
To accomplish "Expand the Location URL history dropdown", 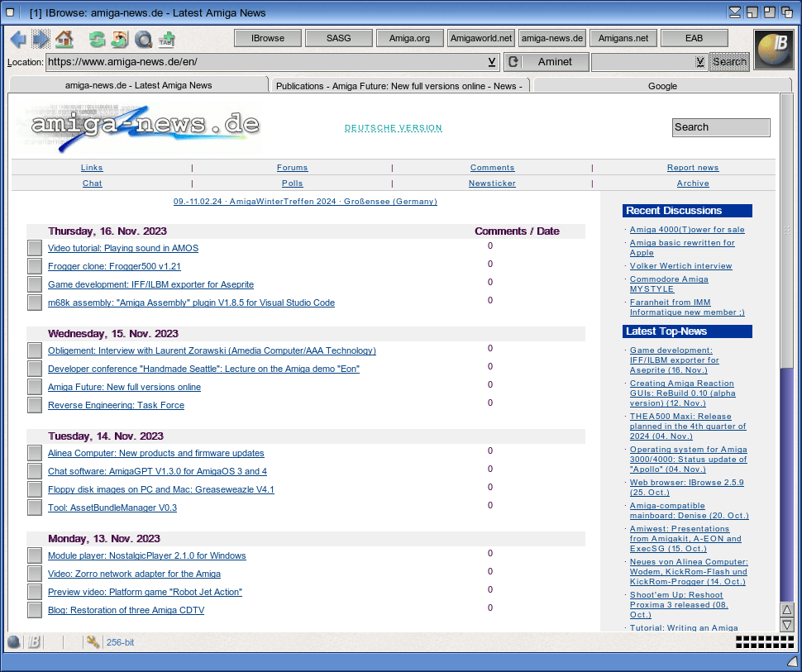I will [492, 62].
